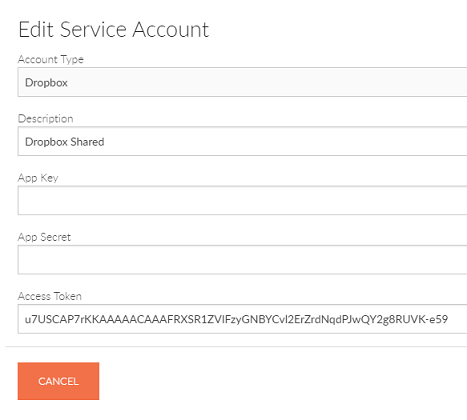This screenshot has width=467, height=420.
Task: Open the Account Type dropdown showing Dropbox
Action: pos(242,82)
